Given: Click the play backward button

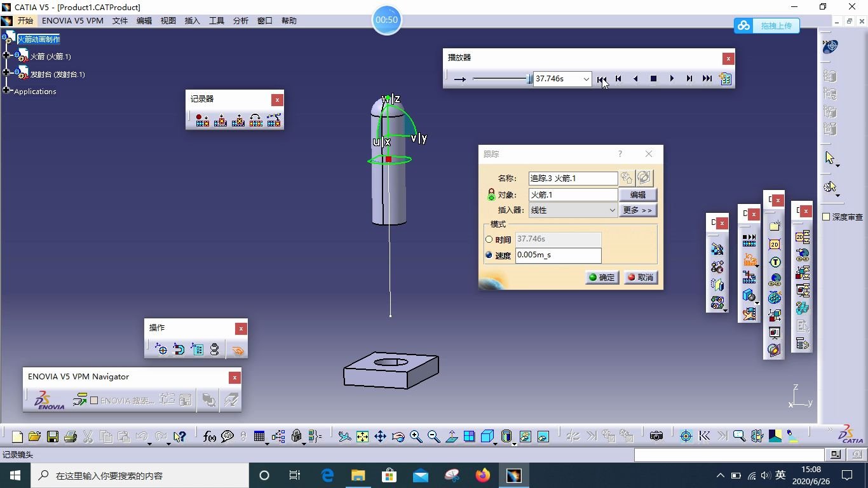Looking at the screenshot, I should coord(635,79).
